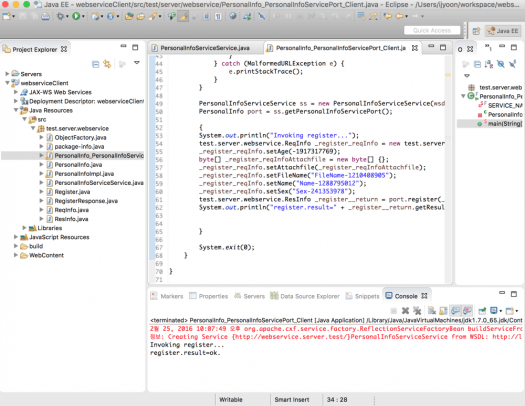Image resolution: width=525 pixels, height=406 pixels.
Task: Click Remove All Terminated Launches icon
Action: click(x=417, y=311)
